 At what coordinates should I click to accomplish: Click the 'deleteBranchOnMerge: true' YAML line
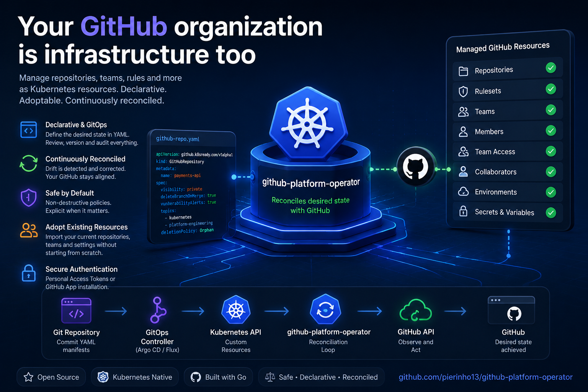(188, 196)
